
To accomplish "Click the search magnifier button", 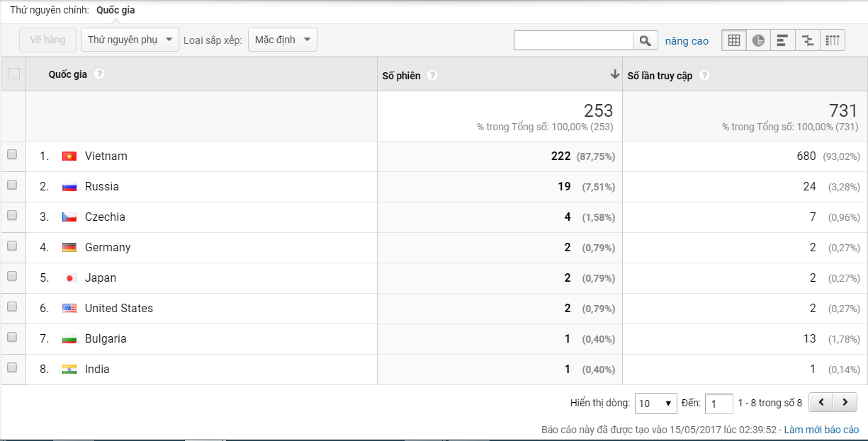I will click(x=645, y=41).
